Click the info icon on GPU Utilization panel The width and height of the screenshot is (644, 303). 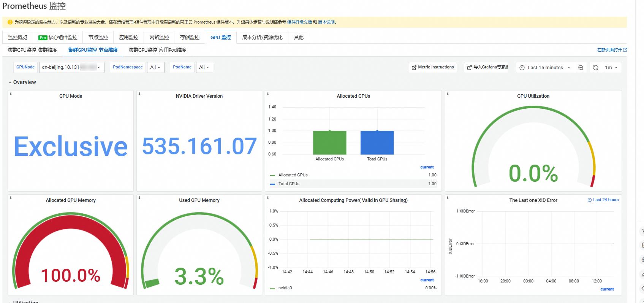point(448,94)
